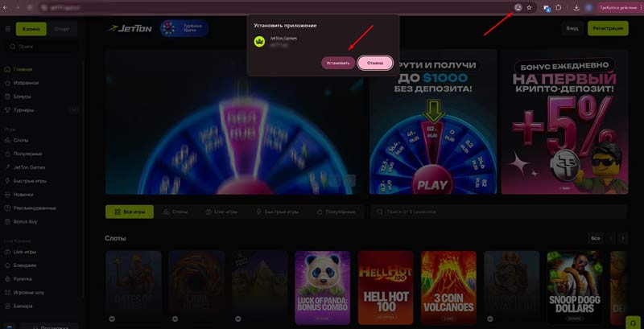Select the Все игры filter tab
Viewport: 644px width, 329px height.
tap(130, 212)
